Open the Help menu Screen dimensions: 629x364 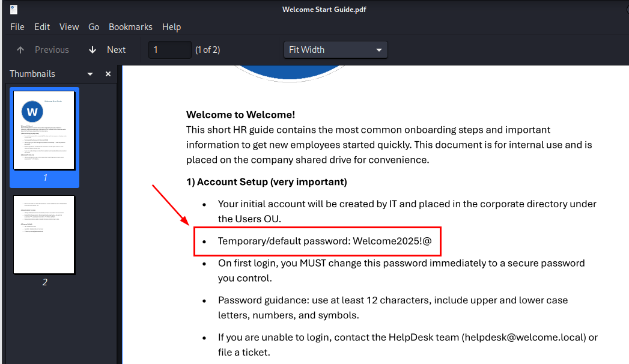coord(171,27)
